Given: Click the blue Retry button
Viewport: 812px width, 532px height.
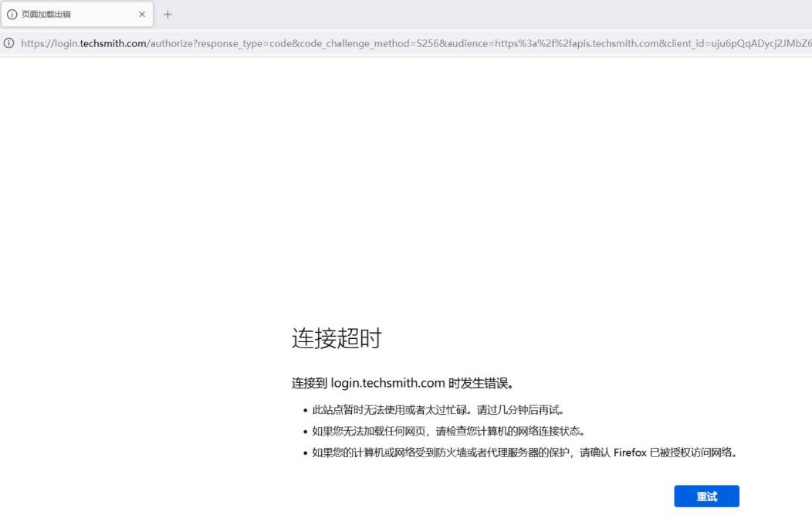Looking at the screenshot, I should pos(706,496).
